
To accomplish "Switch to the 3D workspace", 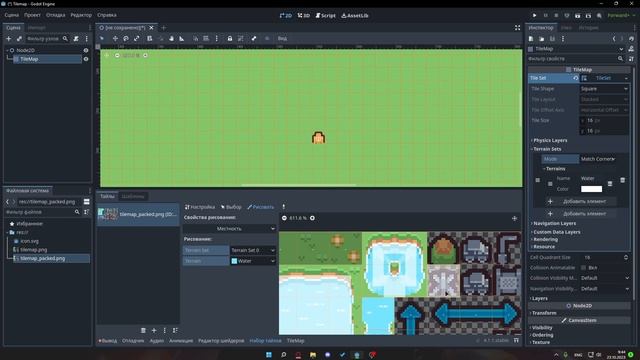I will 304,16.
